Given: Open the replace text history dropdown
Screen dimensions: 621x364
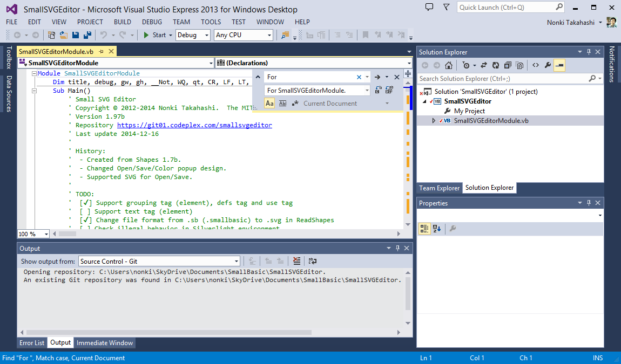Looking at the screenshot, I should coord(367,90).
